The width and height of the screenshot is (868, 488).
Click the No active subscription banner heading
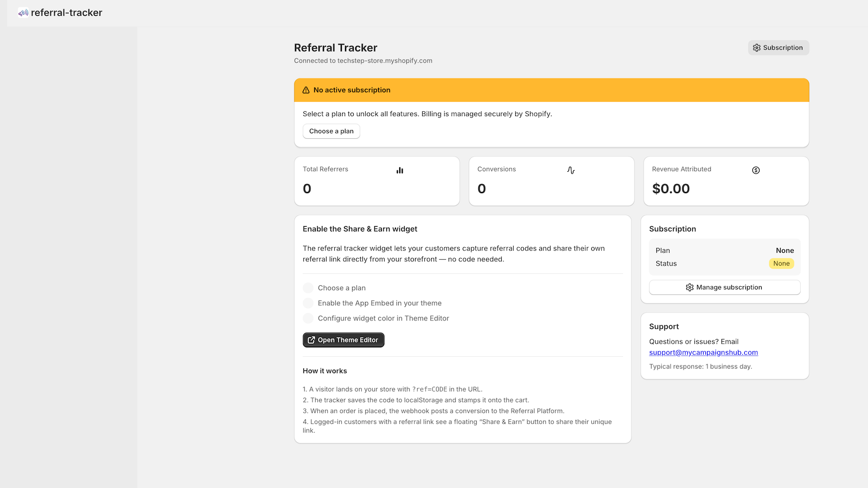pos(352,90)
